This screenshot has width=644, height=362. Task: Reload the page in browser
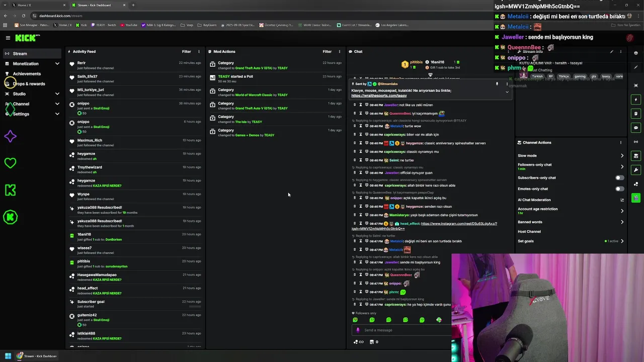(23, 16)
